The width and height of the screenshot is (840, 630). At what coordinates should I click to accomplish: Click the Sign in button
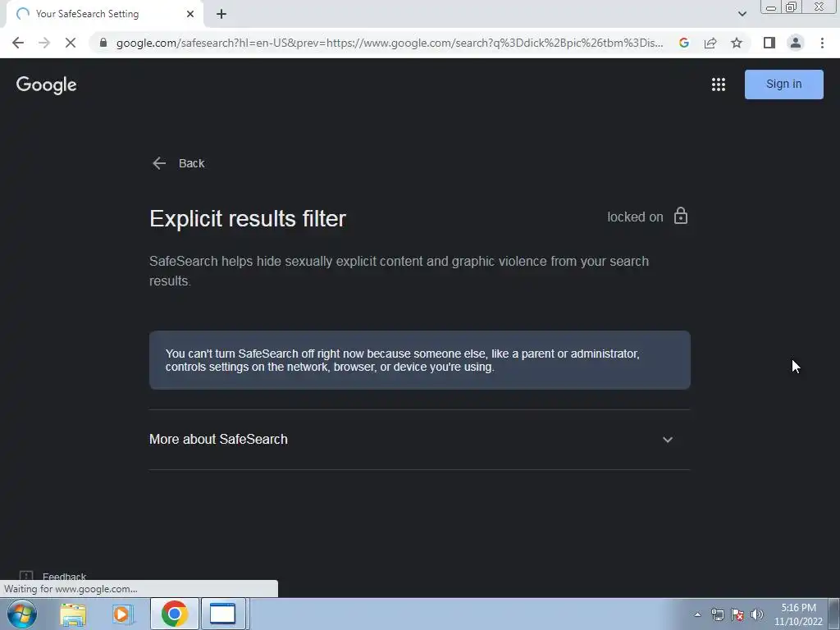coord(783,84)
